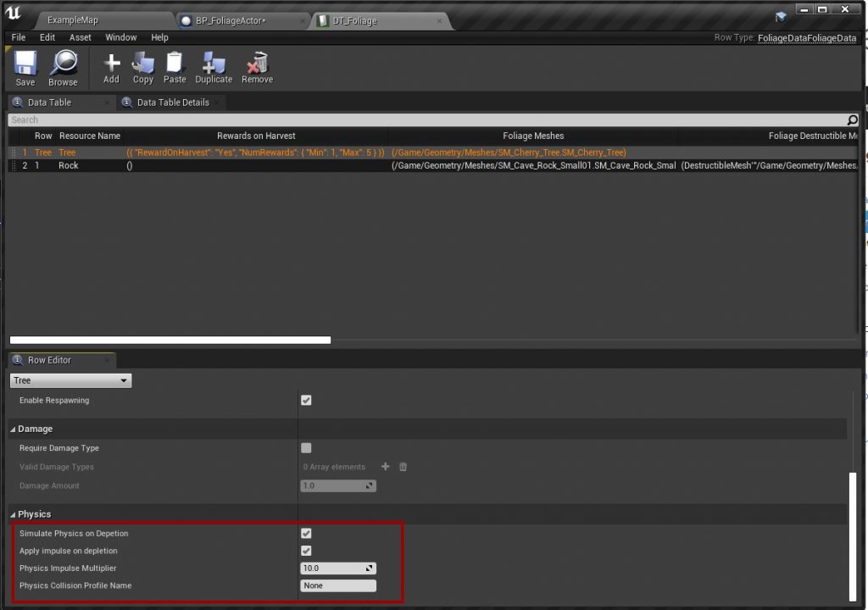This screenshot has height=610, width=868.
Task: Click the Damage Amount value field
Action: point(338,485)
